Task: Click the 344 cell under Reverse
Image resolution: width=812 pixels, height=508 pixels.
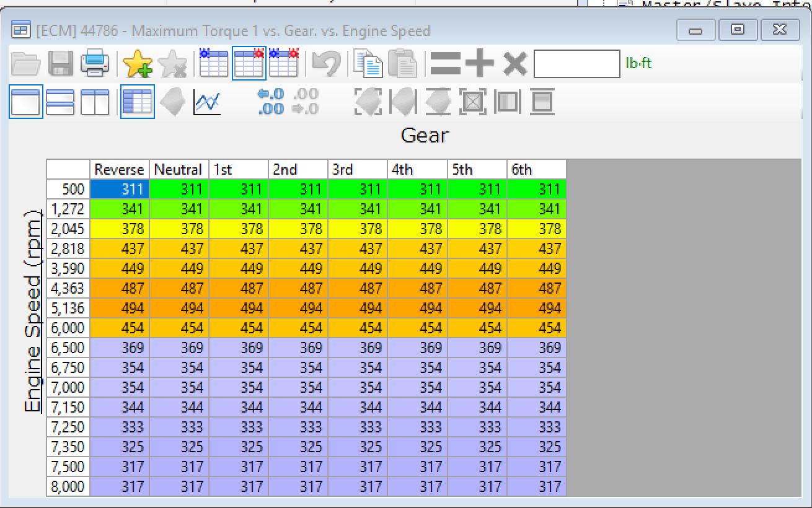Action: tap(120, 407)
